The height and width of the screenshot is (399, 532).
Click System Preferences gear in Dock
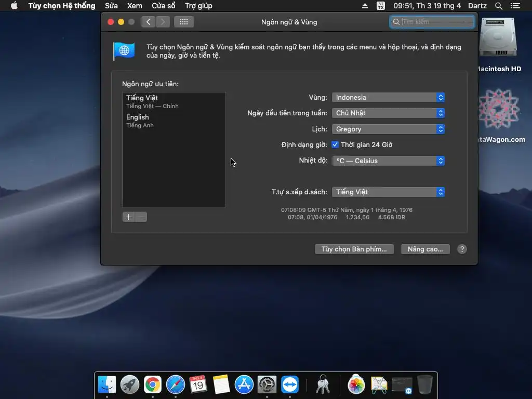[267, 385]
